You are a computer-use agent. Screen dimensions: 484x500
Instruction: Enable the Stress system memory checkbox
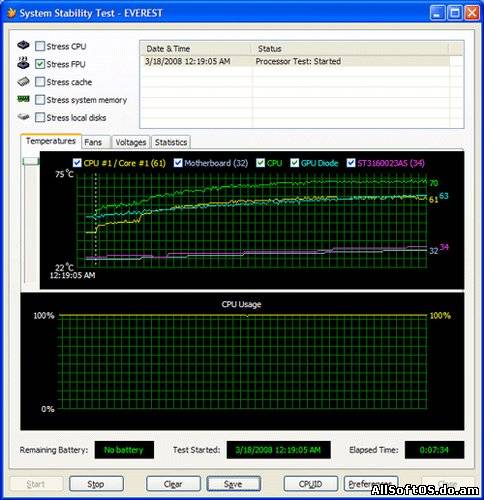pyautogui.click(x=40, y=100)
